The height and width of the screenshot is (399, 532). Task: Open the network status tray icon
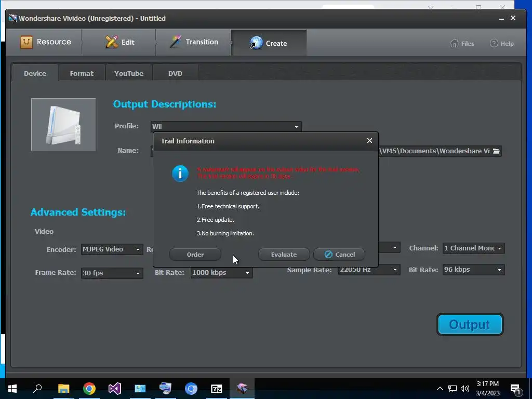[453, 389]
